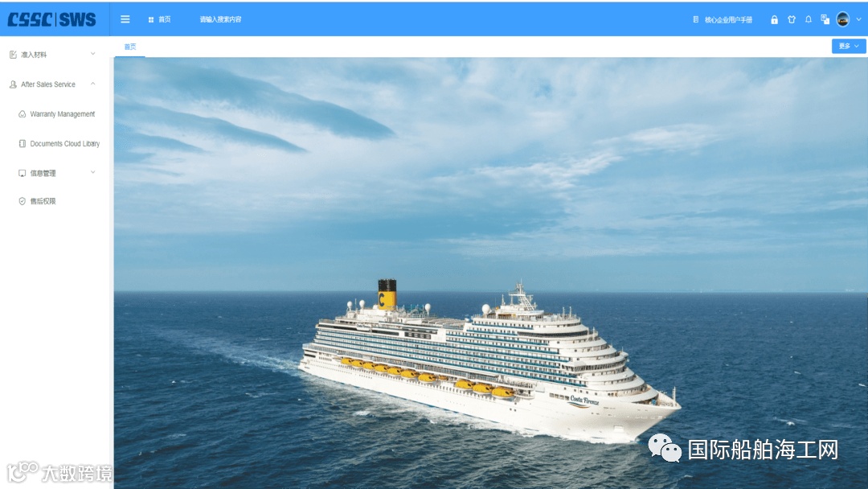Image resolution: width=868 pixels, height=489 pixels.
Task: Open Warranty Management in the sidebar
Action: click(56, 114)
